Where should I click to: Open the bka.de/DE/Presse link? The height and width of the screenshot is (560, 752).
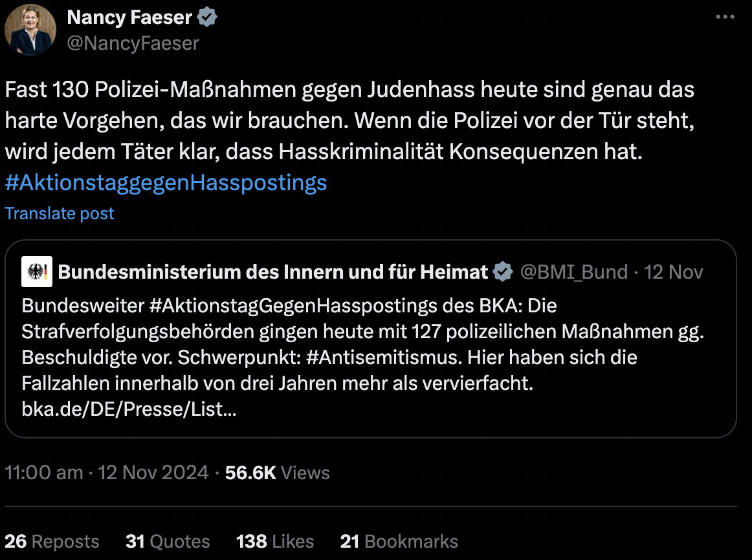coord(128,409)
